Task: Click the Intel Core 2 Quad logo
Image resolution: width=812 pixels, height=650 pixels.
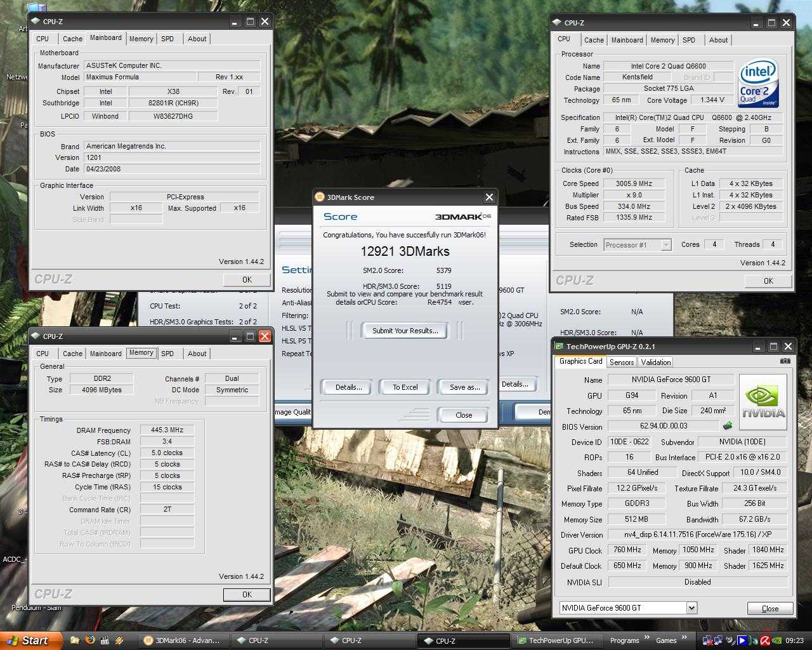Action: click(759, 84)
